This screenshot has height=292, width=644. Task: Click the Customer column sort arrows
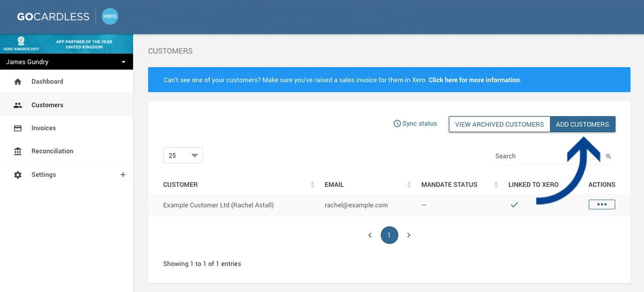312,185
